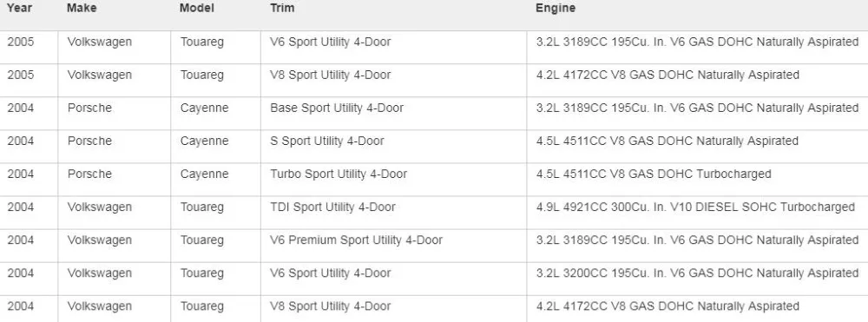
Task: Click the Trim column header
Action: [282, 9]
